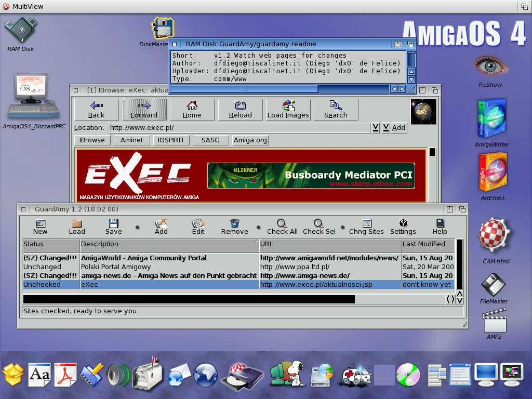Image resolution: width=532 pixels, height=399 pixels.
Task: Open location history dropdown arrow
Action: pos(376,128)
